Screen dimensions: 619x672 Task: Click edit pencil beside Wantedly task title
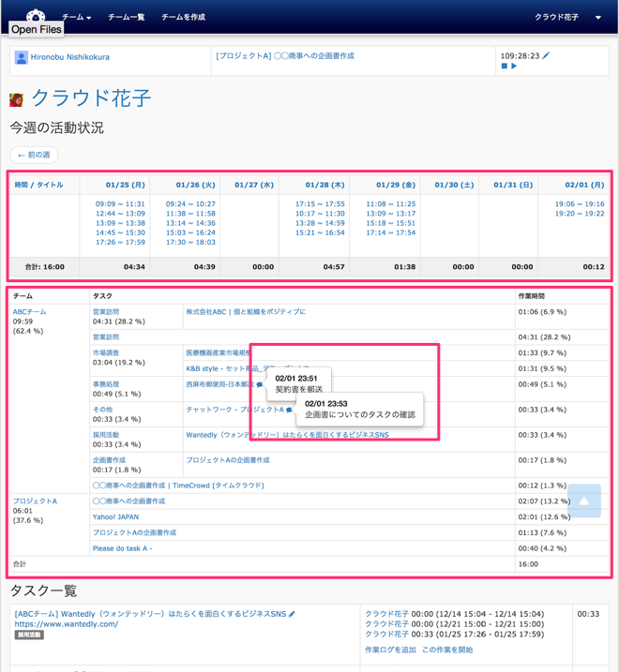pos(292,614)
